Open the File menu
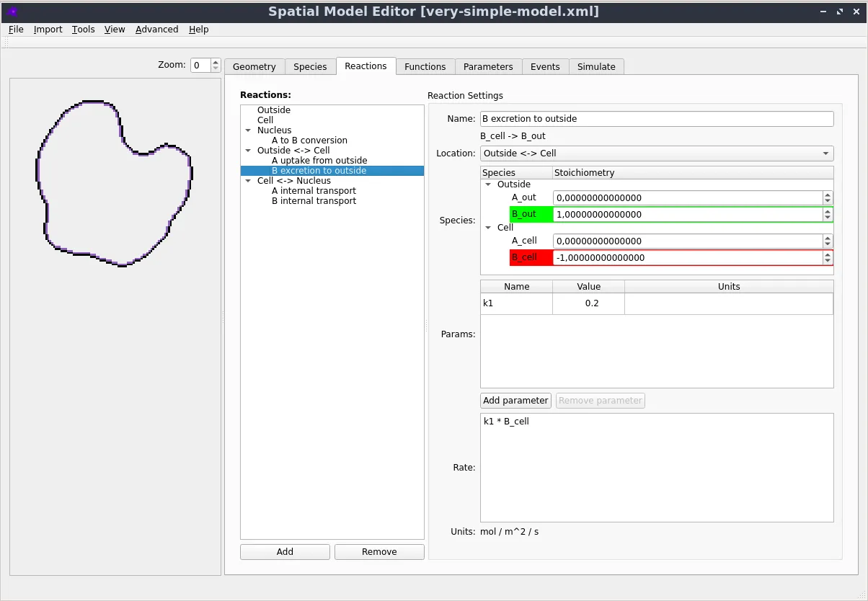 pos(16,30)
